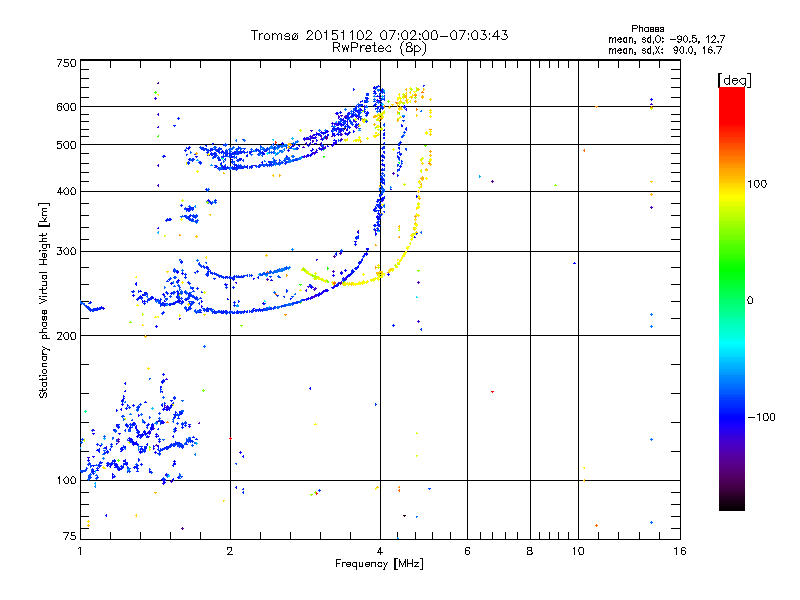Click the y-axis label "300"
Screen dimensions: 800x600
tap(66, 251)
